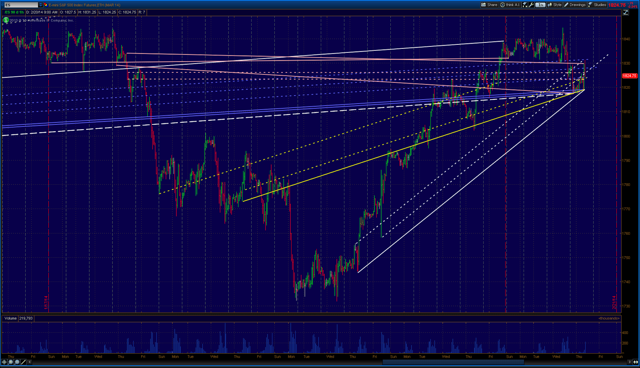This screenshot has height=368, width=640.
Task: Click the flask edit-studies quick icon
Action: coord(525,5)
